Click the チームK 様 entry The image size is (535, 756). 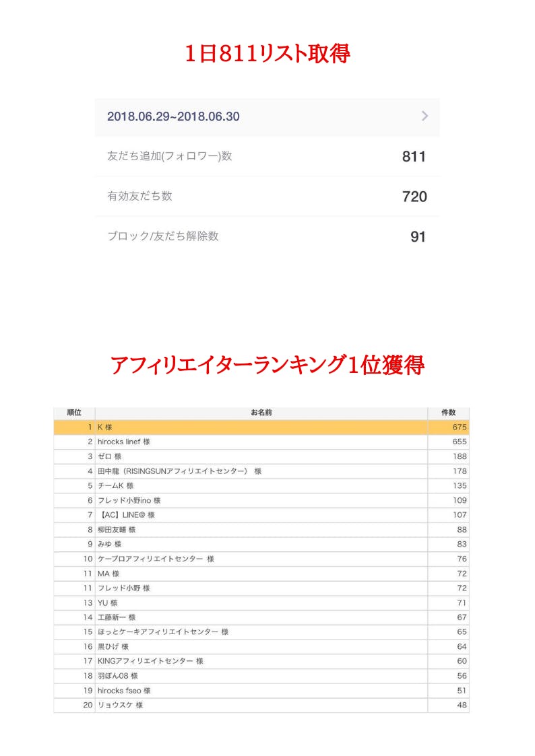pyautogui.click(x=116, y=485)
